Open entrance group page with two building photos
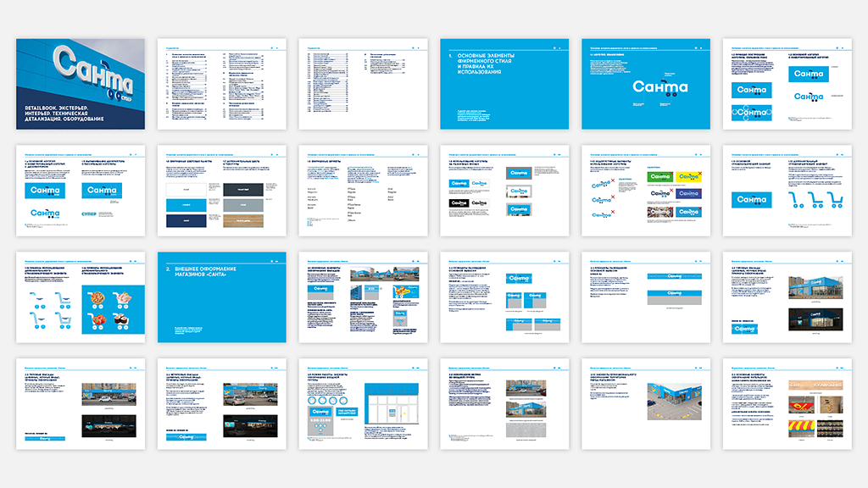This screenshot has height=488, width=868. (504, 404)
